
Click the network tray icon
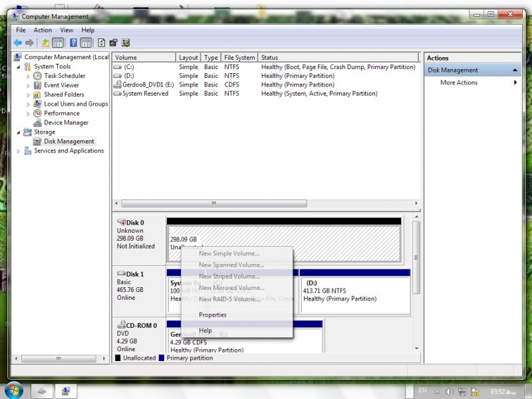[462, 392]
